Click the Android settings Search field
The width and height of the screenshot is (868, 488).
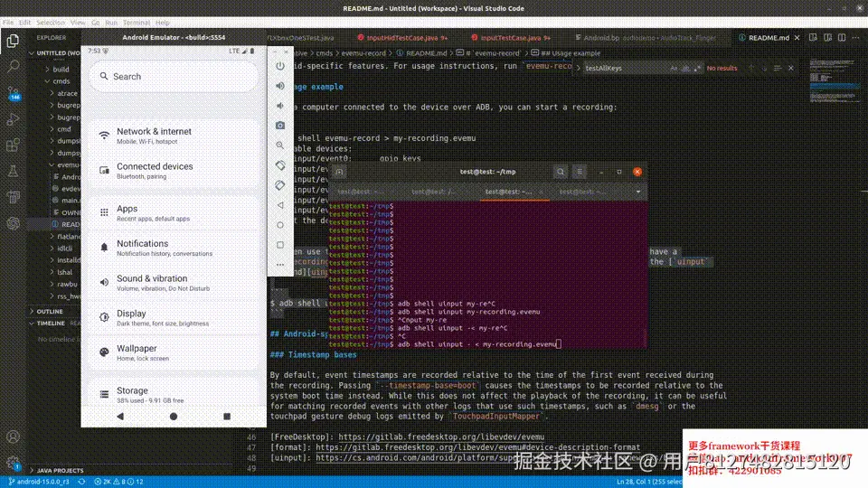(174, 76)
